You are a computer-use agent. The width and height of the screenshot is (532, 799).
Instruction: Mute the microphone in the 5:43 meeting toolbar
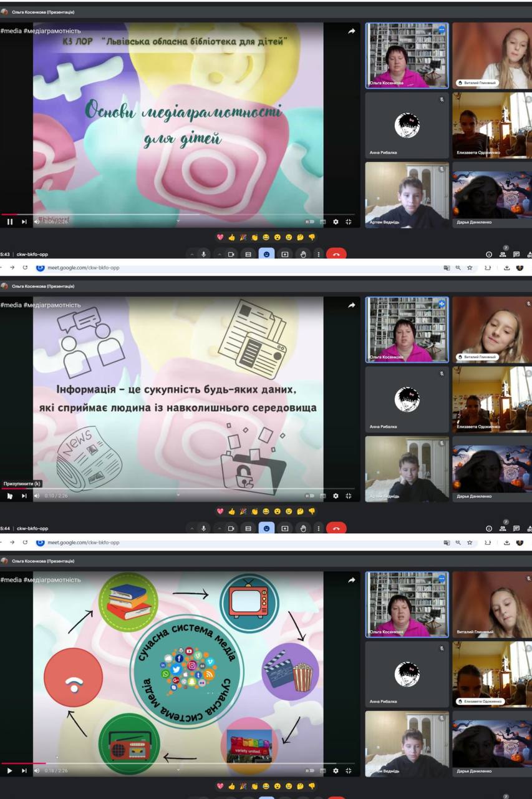pos(203,254)
